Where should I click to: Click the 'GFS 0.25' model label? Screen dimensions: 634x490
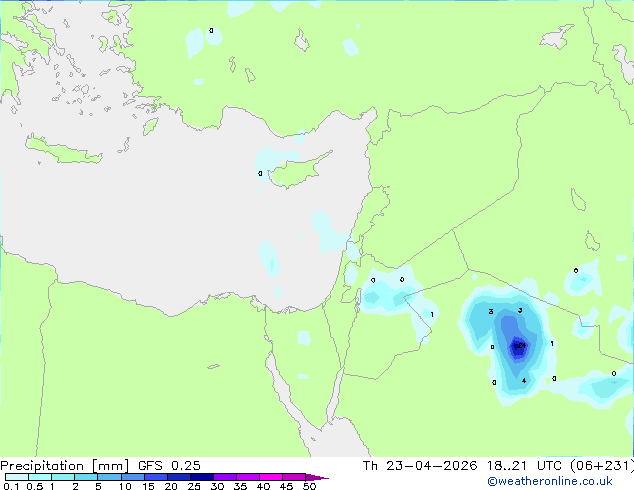click(x=169, y=466)
